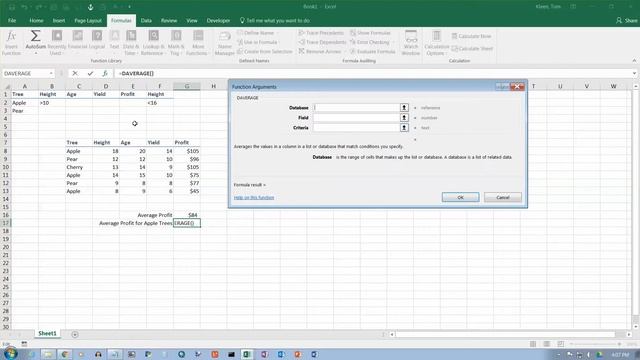Click Define Name in ribbon
640x360 pixels.
tap(258, 33)
